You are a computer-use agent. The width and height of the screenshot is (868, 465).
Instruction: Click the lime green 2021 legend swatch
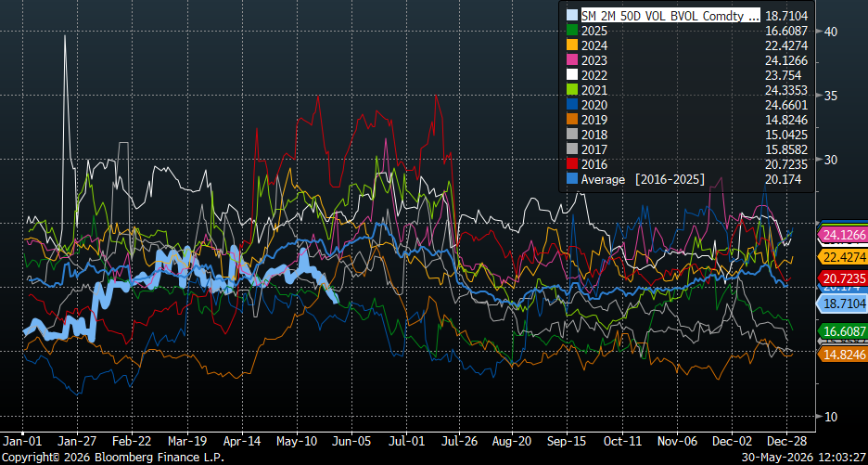click(x=570, y=90)
